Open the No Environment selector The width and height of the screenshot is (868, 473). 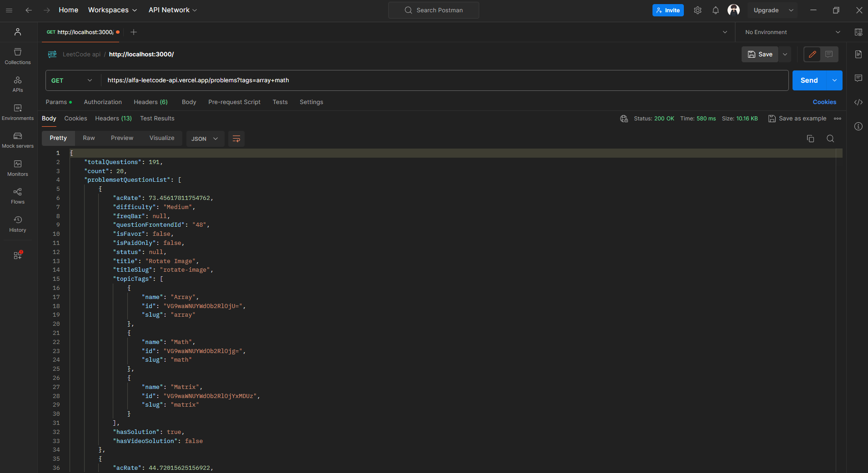coord(792,32)
